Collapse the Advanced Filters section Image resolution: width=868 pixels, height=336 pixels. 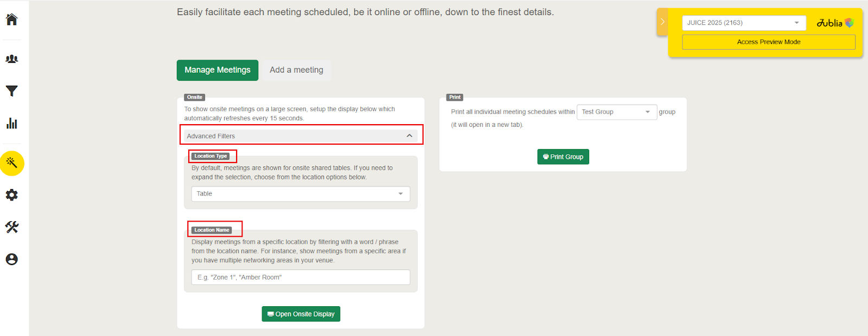410,136
